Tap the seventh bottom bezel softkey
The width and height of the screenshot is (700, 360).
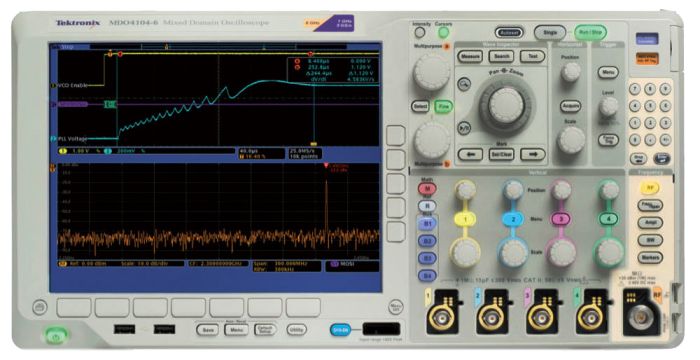point(304,308)
